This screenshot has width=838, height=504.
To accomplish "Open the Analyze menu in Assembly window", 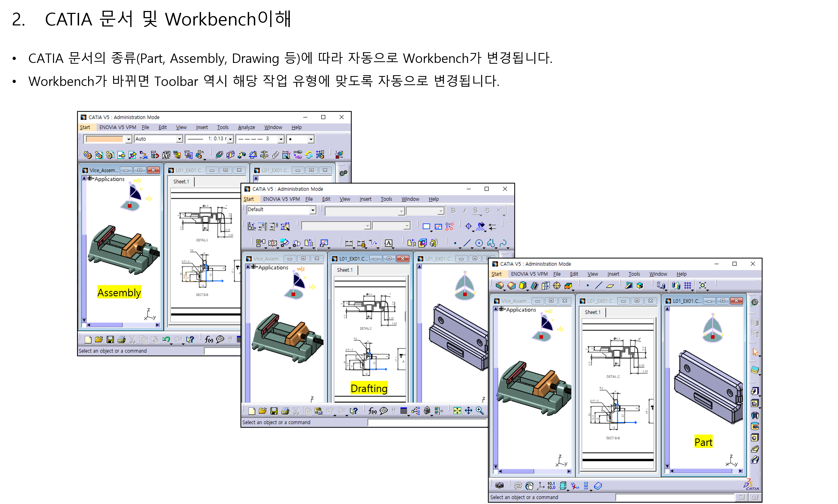I will click(x=246, y=127).
